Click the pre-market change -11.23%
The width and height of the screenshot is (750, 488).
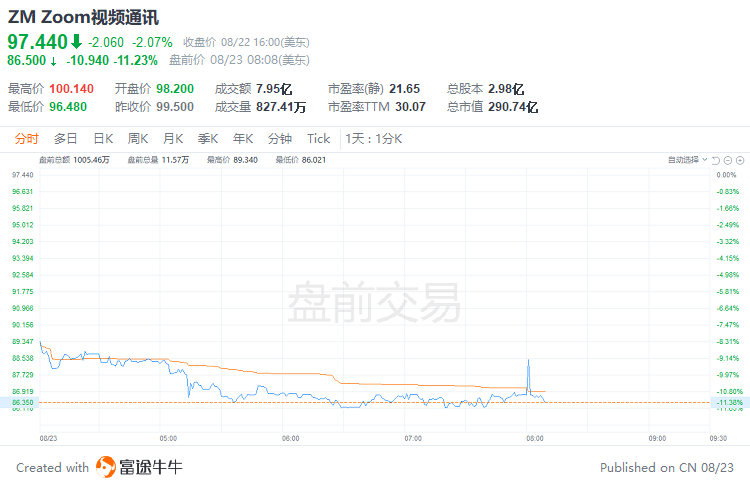[x=135, y=60]
